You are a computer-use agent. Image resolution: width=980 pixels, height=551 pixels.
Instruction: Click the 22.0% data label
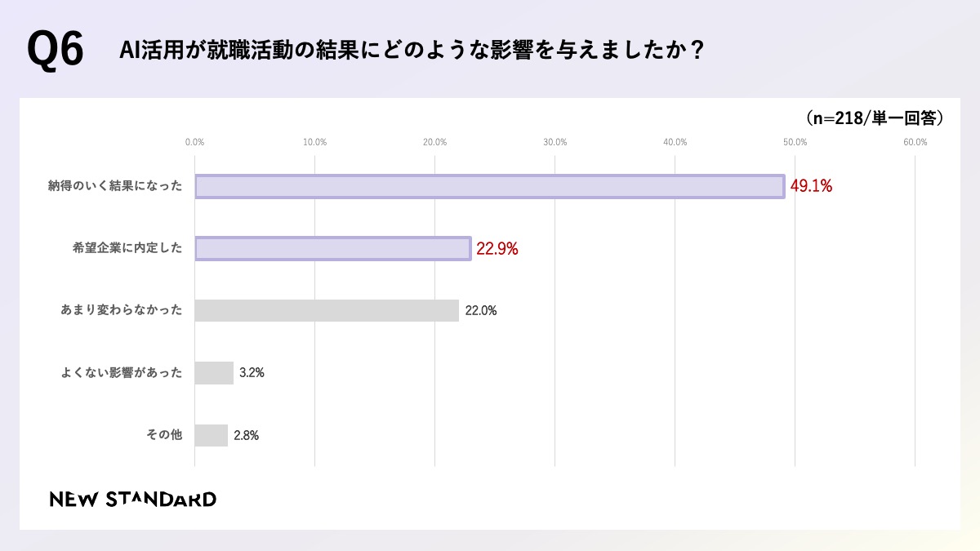[x=481, y=311]
